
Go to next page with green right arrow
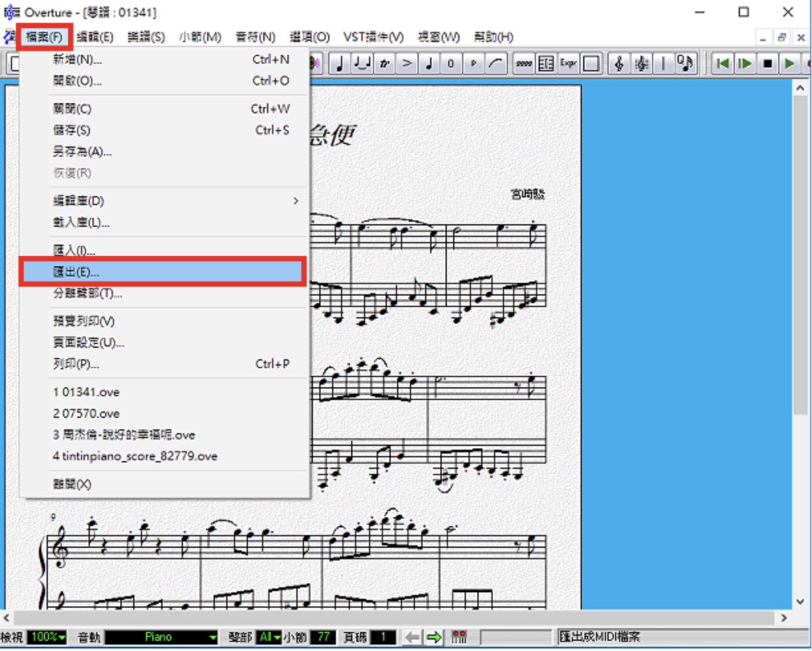pyautogui.click(x=435, y=637)
